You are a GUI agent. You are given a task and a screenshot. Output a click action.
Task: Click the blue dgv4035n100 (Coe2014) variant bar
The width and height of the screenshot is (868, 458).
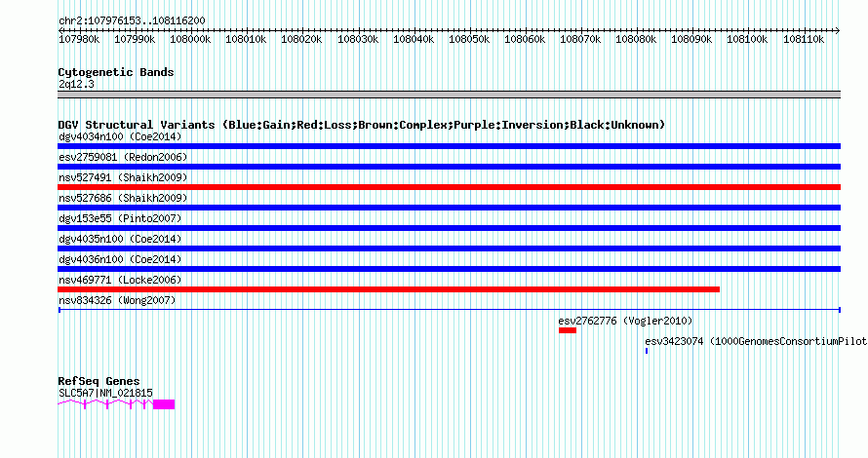coord(449,248)
